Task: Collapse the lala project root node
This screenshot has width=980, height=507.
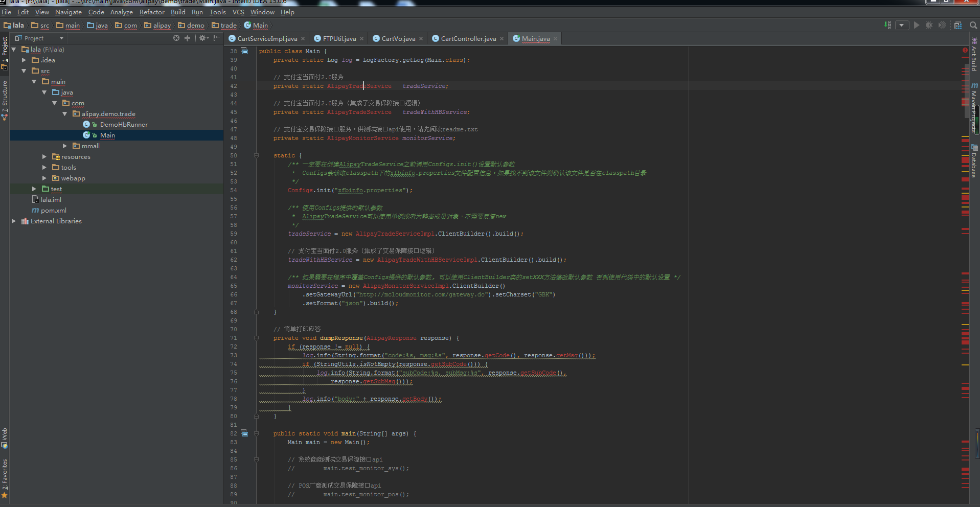Action: [14, 50]
